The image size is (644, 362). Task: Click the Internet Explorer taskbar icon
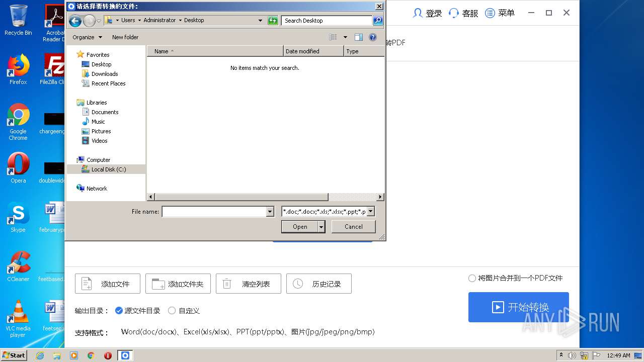(x=40, y=355)
